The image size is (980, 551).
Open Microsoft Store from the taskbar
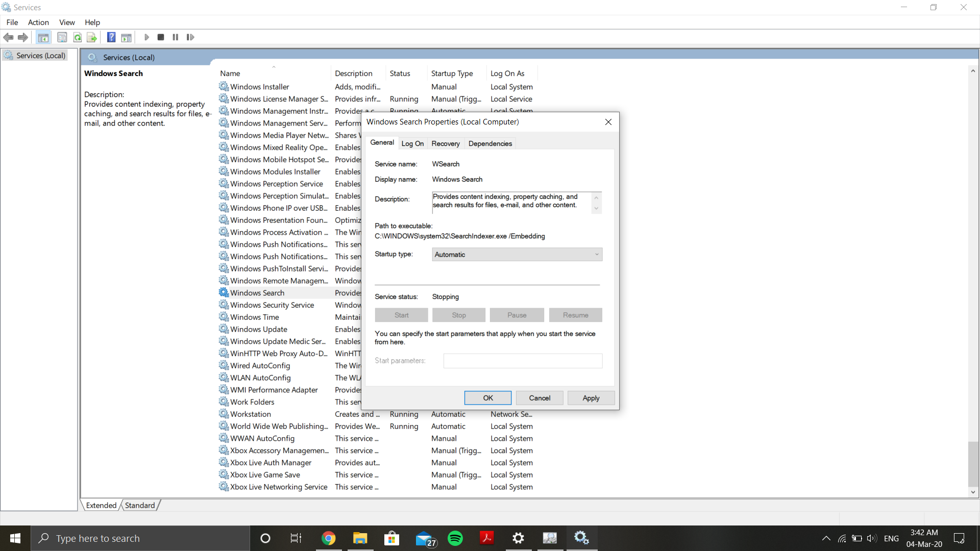click(x=391, y=538)
